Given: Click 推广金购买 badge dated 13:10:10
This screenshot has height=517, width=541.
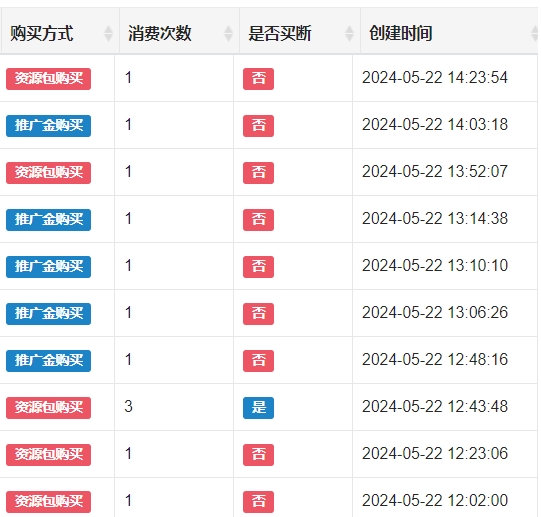Looking at the screenshot, I should 49,266.
